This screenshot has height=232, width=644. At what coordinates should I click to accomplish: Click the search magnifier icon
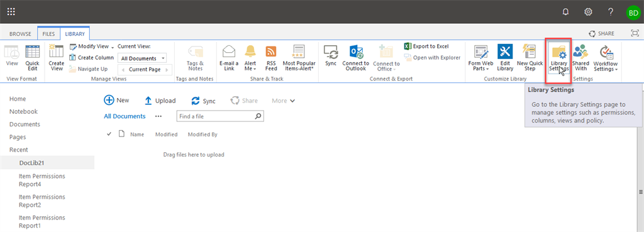pyautogui.click(x=258, y=116)
